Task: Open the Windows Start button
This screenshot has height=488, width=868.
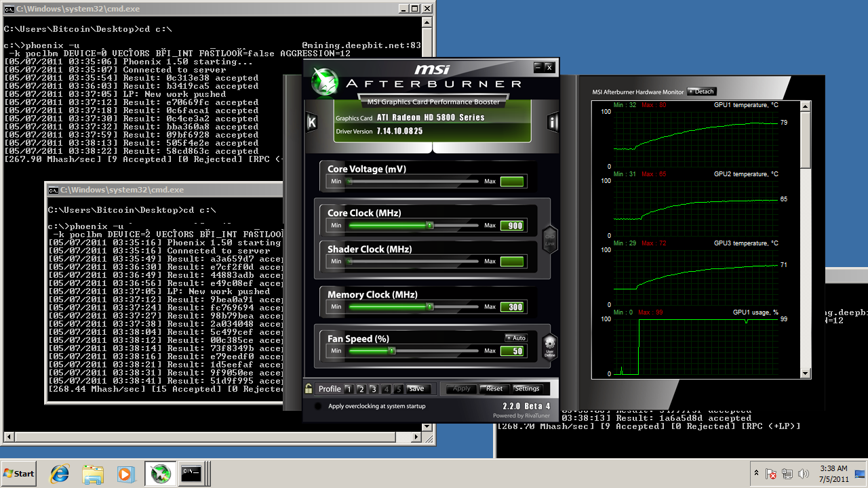Action: point(19,474)
